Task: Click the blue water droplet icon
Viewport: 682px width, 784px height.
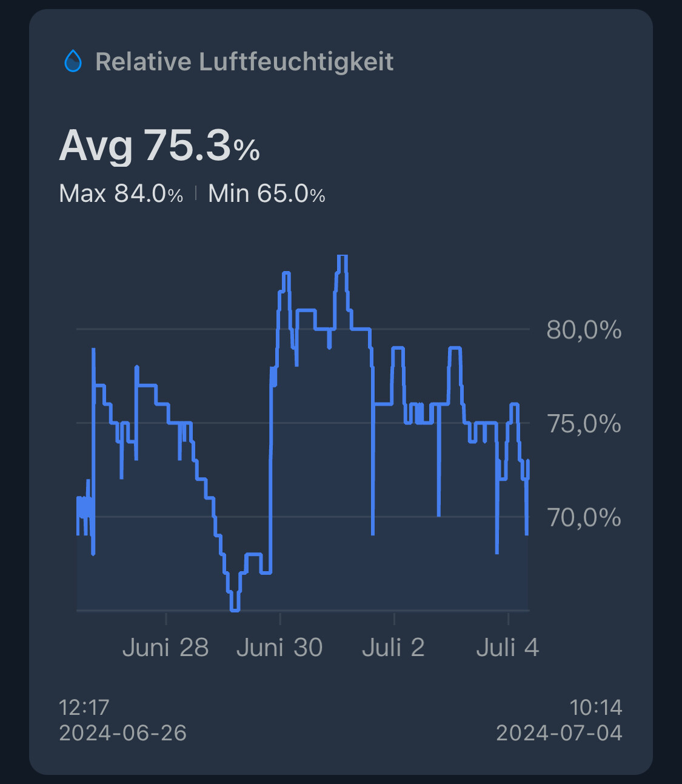Action: pos(73,61)
